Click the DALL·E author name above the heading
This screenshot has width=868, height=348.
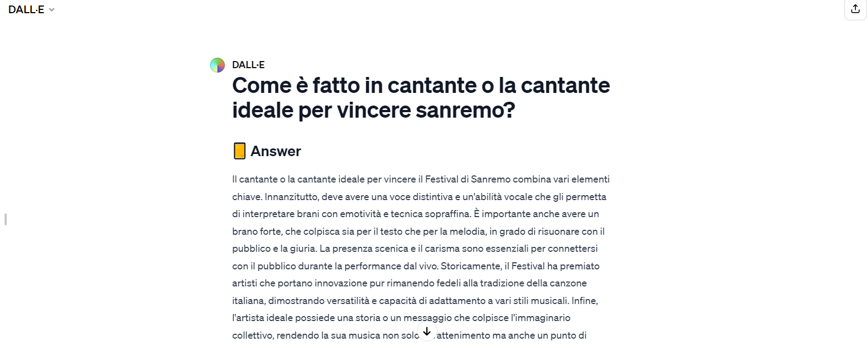(x=248, y=65)
